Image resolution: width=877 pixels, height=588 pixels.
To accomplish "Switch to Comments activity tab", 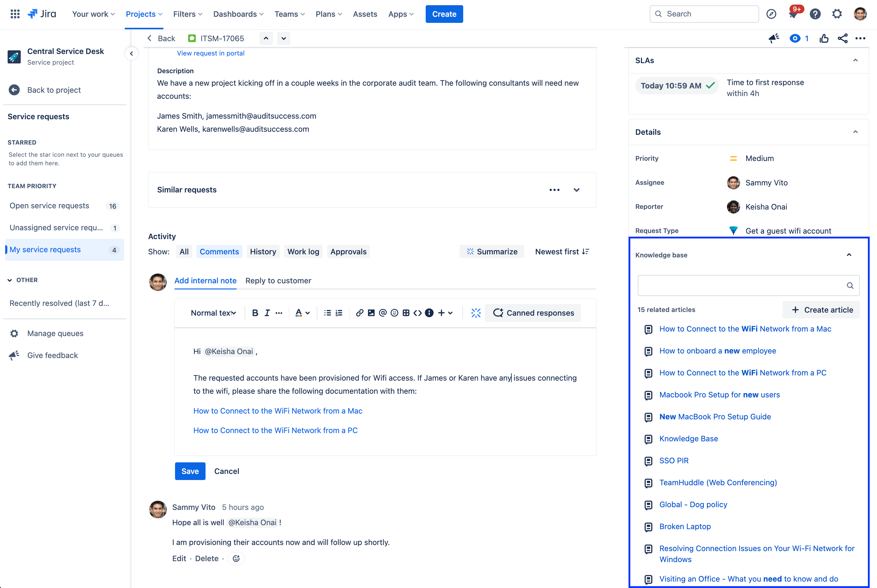I will point(219,251).
